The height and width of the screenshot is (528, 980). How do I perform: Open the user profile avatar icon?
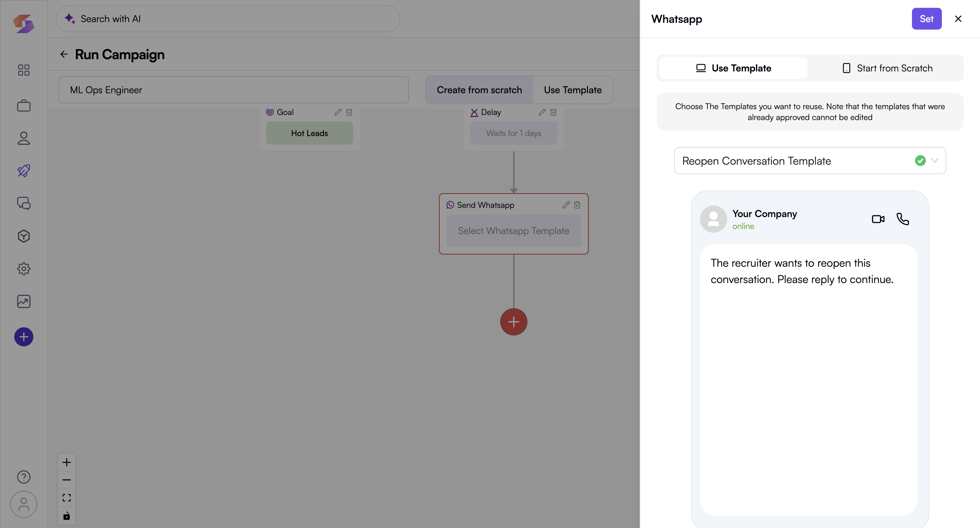pyautogui.click(x=23, y=505)
